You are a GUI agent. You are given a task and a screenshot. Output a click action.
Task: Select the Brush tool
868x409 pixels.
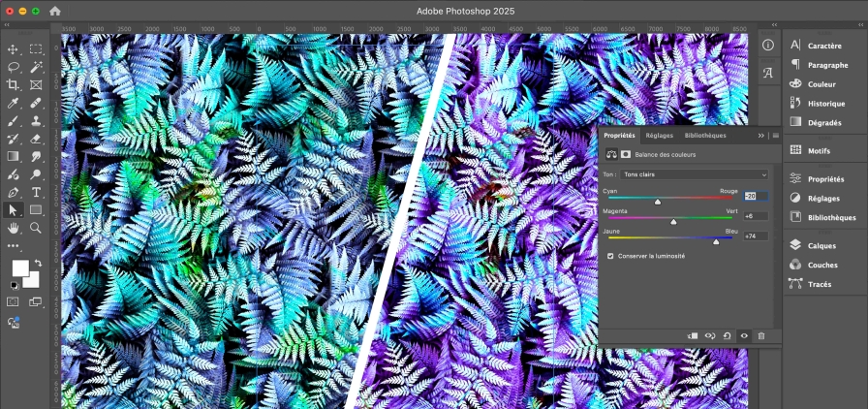click(13, 121)
